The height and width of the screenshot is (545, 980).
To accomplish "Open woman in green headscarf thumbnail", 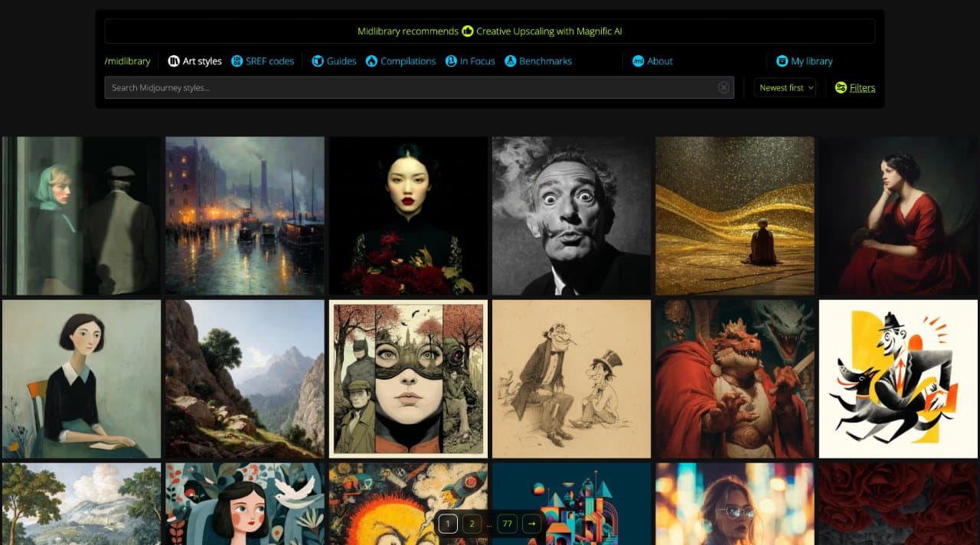I will point(82,216).
